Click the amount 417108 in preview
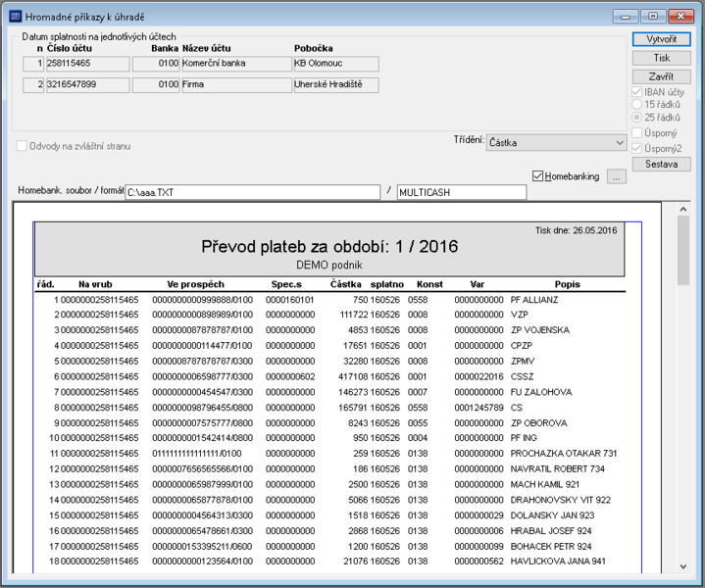This screenshot has height=588, width=705. 353,376
